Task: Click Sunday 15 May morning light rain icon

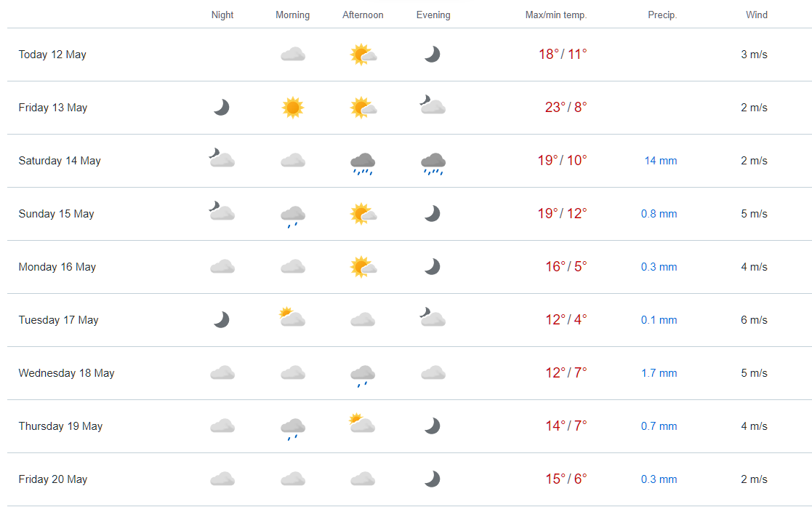Action: (x=293, y=217)
